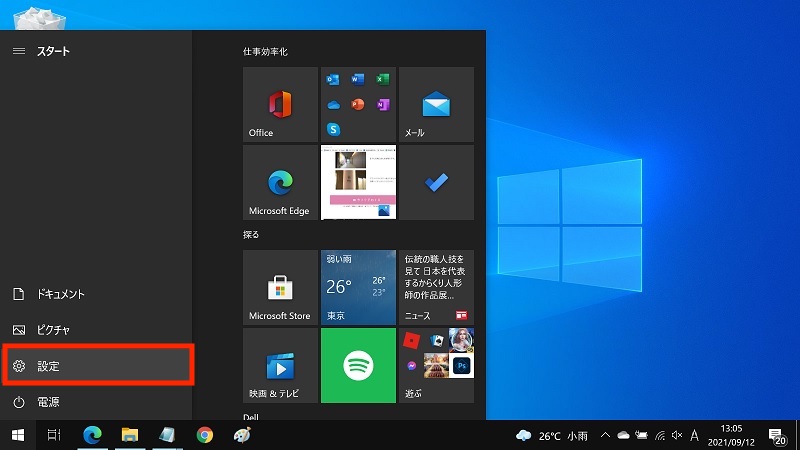Open PowerPoint icon in Office folder tile
800x450 pixels.
(x=358, y=105)
